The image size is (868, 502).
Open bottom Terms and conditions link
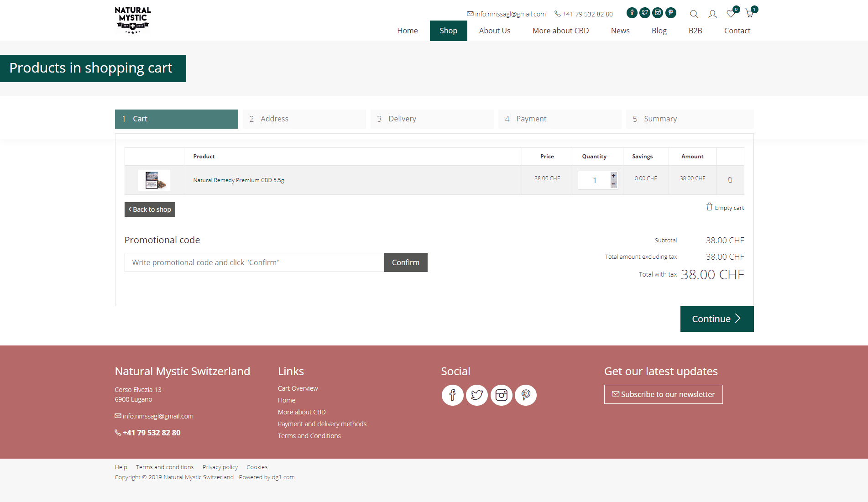(x=165, y=467)
